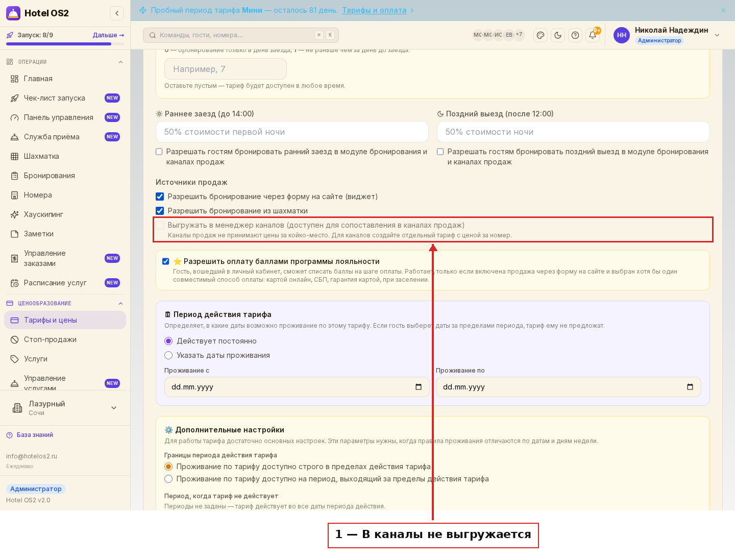Select Действует постоянно radio option
The image size is (735, 560).
168,341
